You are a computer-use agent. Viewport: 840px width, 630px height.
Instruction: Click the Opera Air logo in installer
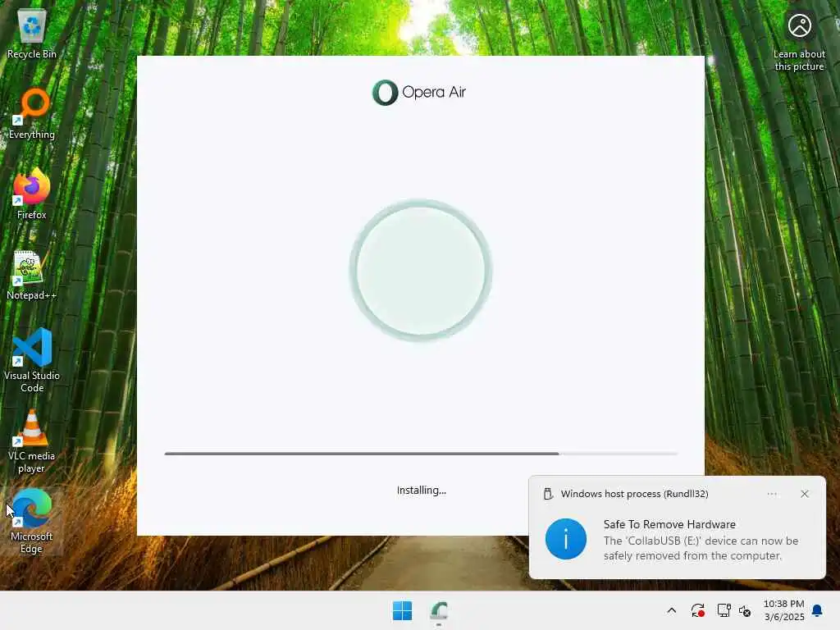[419, 92]
